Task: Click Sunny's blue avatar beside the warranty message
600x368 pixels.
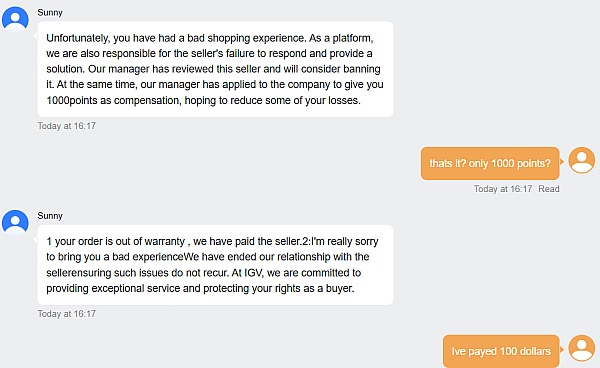Action: (x=15, y=222)
